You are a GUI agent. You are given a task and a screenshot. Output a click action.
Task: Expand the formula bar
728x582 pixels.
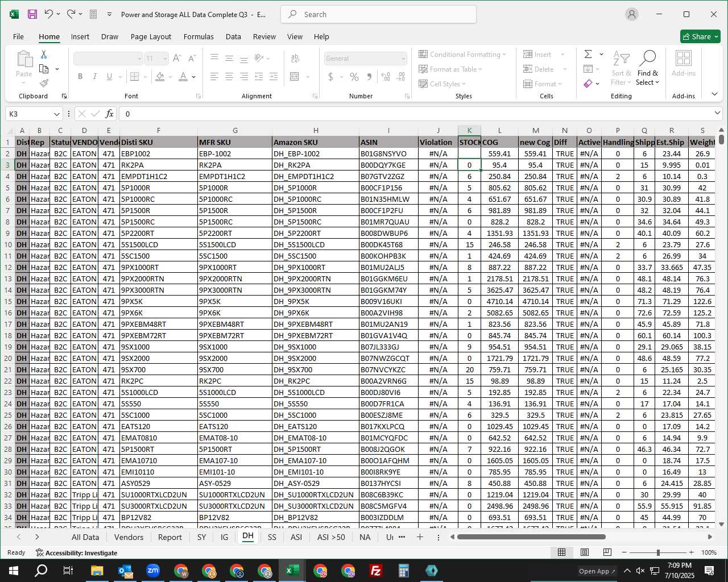717,113
